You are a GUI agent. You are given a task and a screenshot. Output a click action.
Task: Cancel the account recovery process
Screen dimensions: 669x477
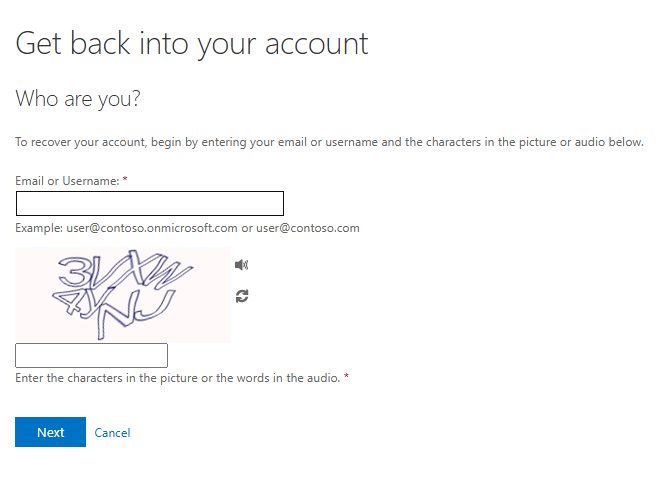click(112, 433)
